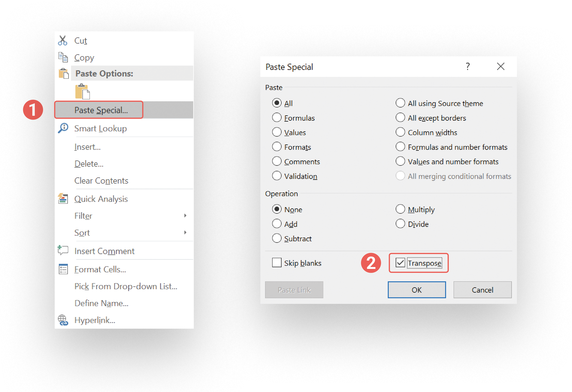The image size is (572, 392).
Task: Click the Cancel button
Action: (482, 290)
